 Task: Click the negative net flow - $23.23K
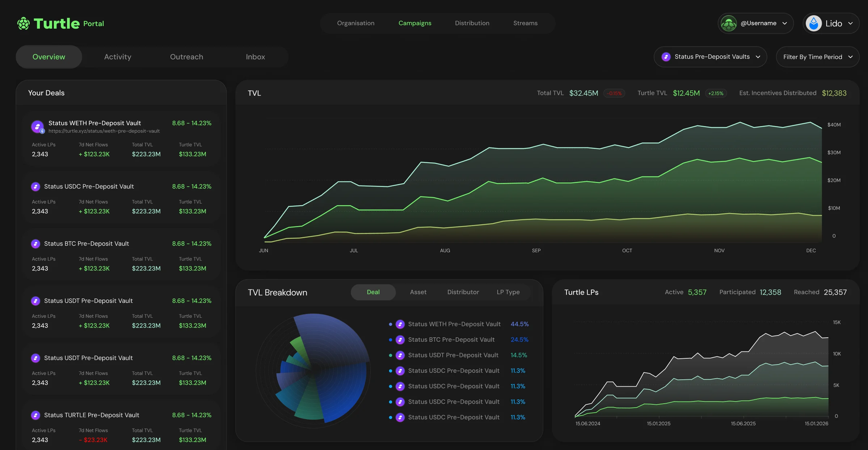(x=93, y=440)
